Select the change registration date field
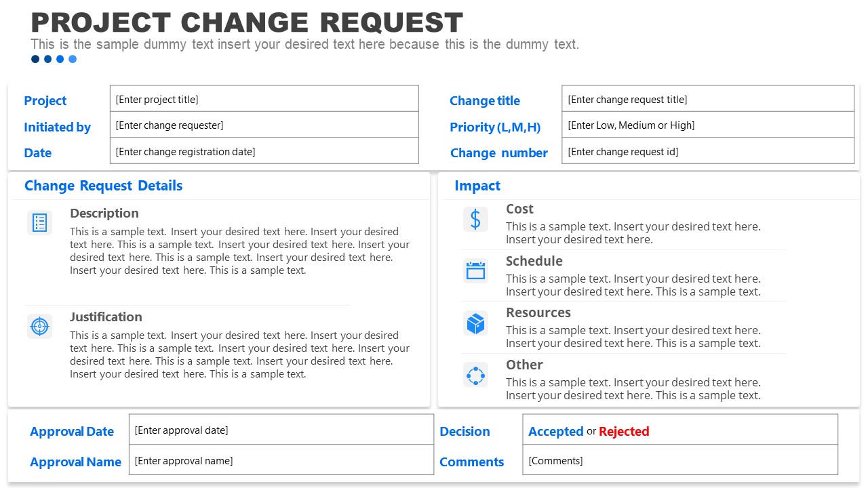The image size is (868, 488). (x=264, y=152)
